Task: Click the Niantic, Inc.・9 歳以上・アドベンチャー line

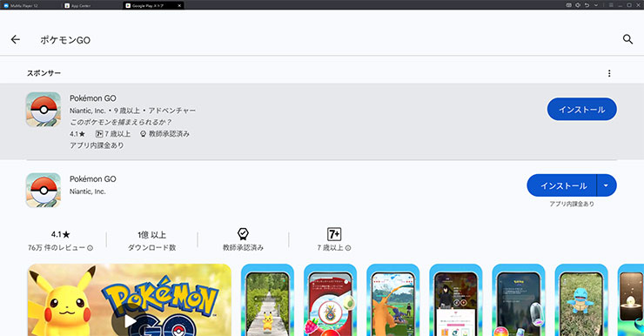Action: [x=132, y=111]
